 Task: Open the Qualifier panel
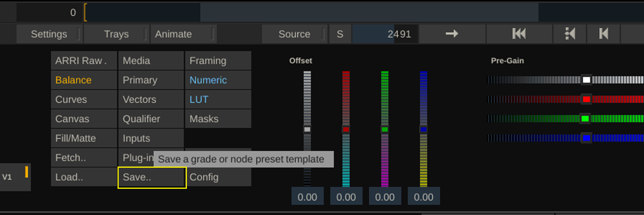151,119
